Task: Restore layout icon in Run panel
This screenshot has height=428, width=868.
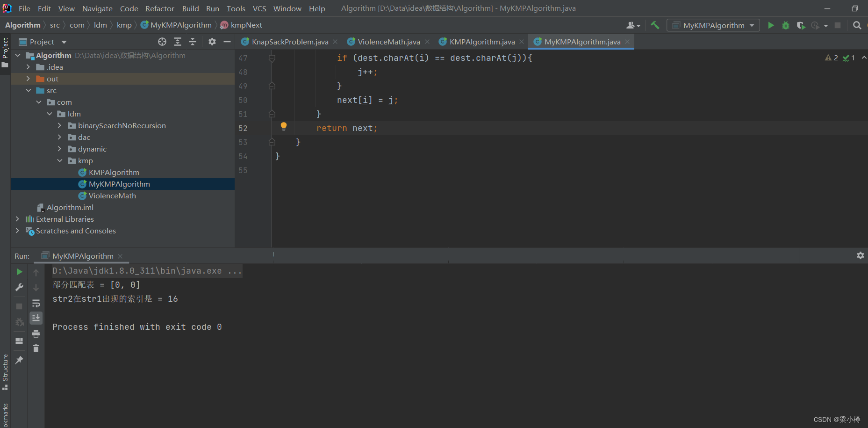Action: pos(19,341)
